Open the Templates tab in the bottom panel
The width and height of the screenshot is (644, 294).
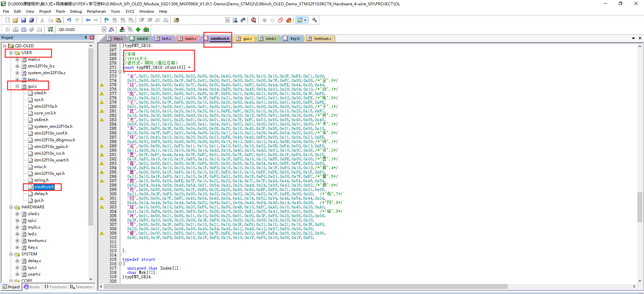(82, 287)
